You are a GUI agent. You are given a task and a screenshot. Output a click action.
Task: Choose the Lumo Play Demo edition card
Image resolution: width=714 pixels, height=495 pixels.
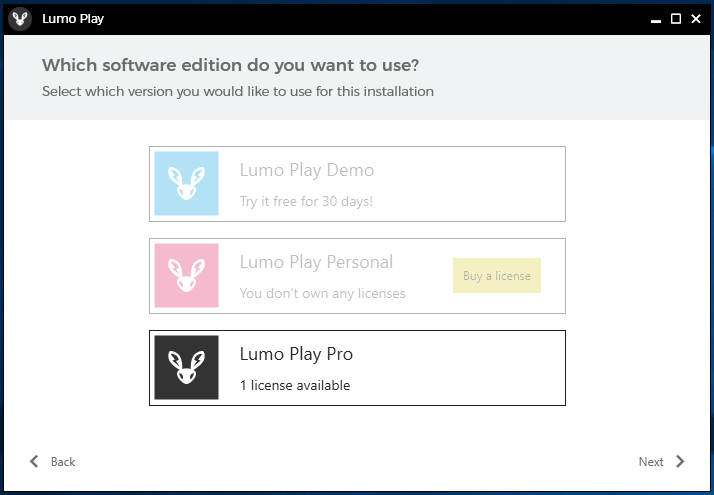pos(357,184)
